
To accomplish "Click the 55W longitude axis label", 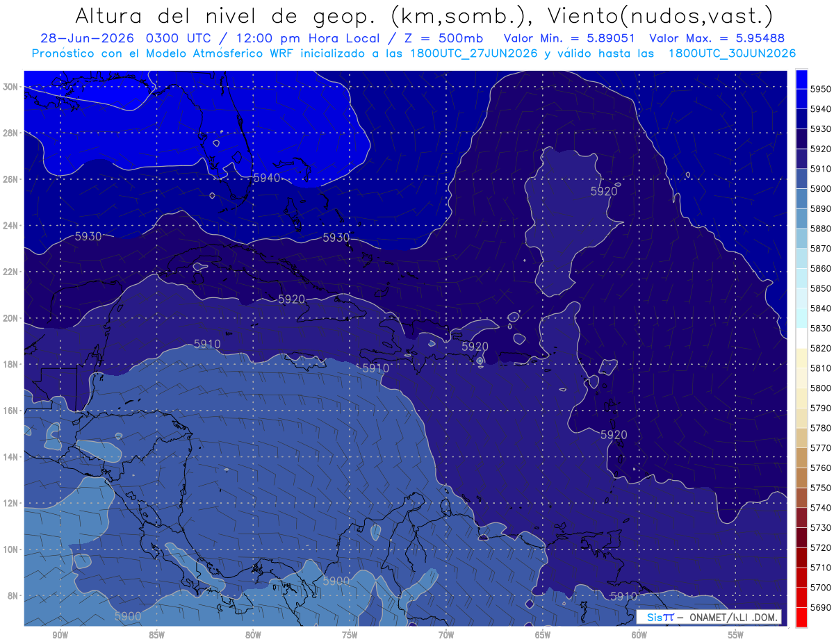I will tap(736, 634).
